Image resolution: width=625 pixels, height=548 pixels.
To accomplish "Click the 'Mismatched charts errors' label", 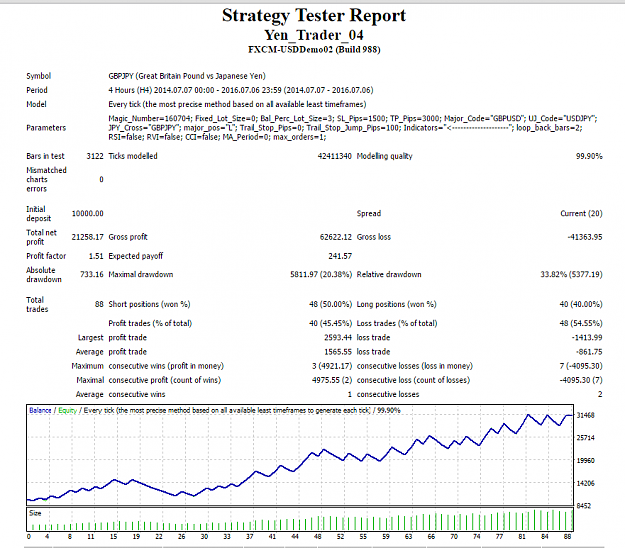I will click(x=46, y=179).
